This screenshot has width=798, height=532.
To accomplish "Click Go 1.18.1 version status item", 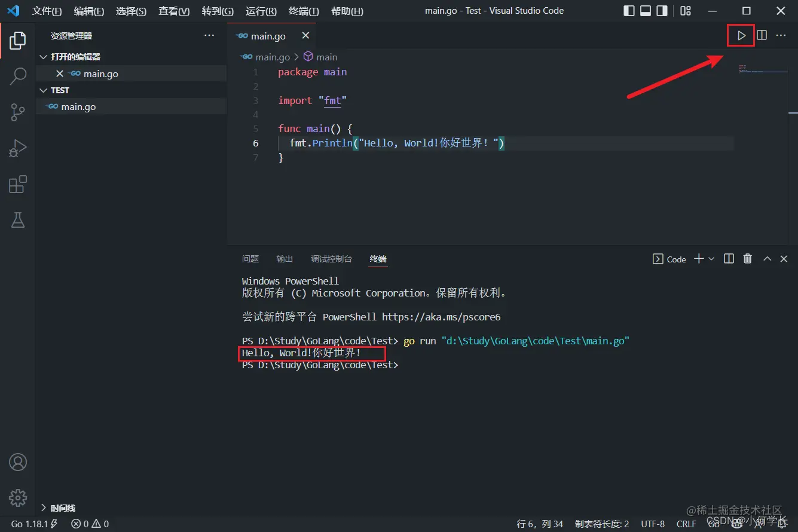I will [x=34, y=524].
